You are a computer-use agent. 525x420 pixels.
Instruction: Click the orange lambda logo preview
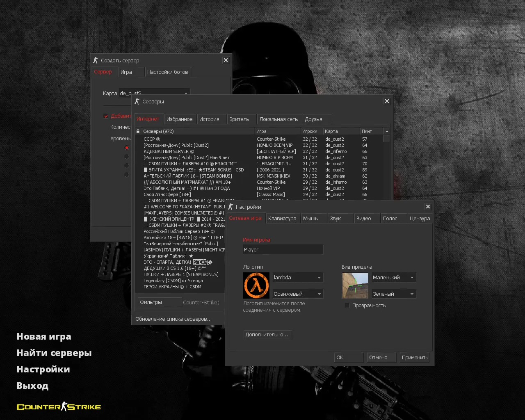tap(256, 285)
